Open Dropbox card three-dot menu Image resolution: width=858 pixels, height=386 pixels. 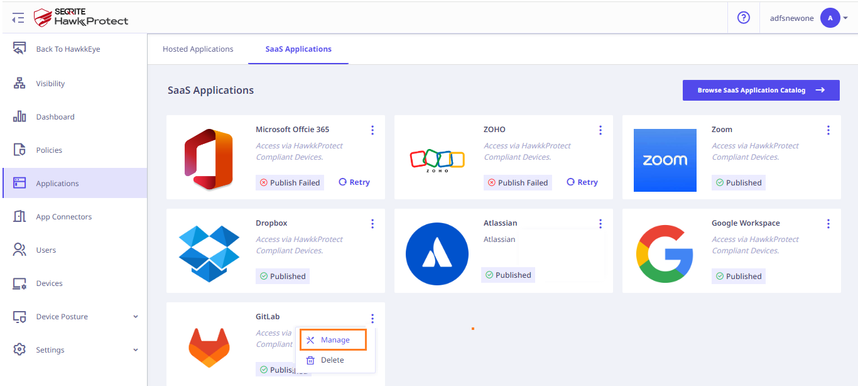pyautogui.click(x=372, y=223)
